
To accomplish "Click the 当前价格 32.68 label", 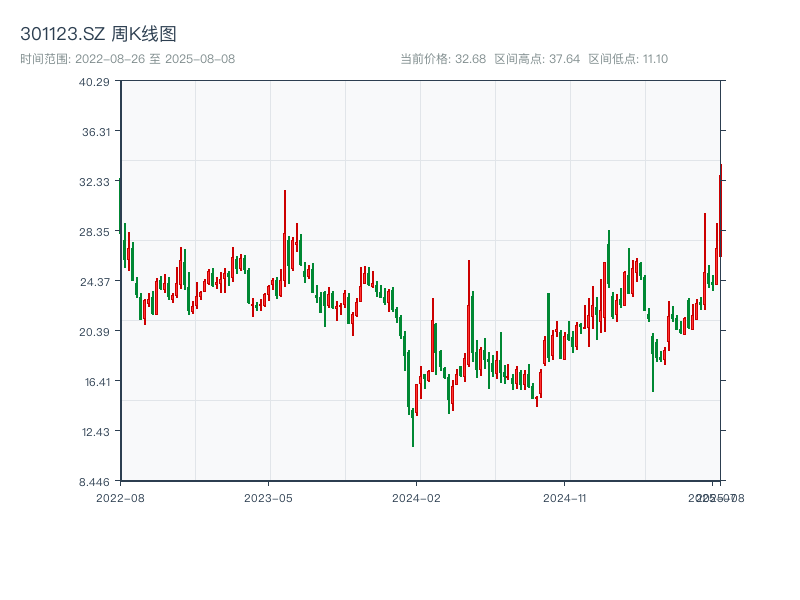I will 442,59.
